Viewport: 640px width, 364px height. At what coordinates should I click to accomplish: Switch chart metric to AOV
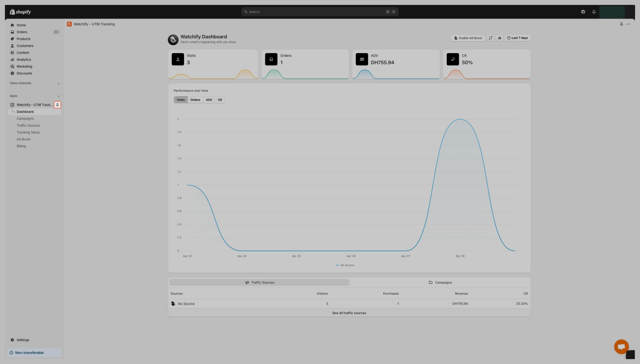[209, 100]
